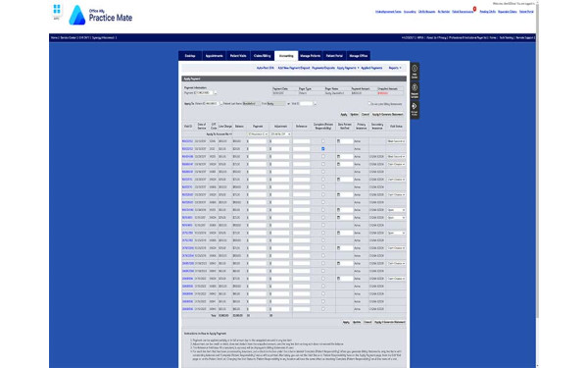This screenshot has height=368, width=588.
Task: Open the Reports menu in the sub-navigation
Action: 395,68
